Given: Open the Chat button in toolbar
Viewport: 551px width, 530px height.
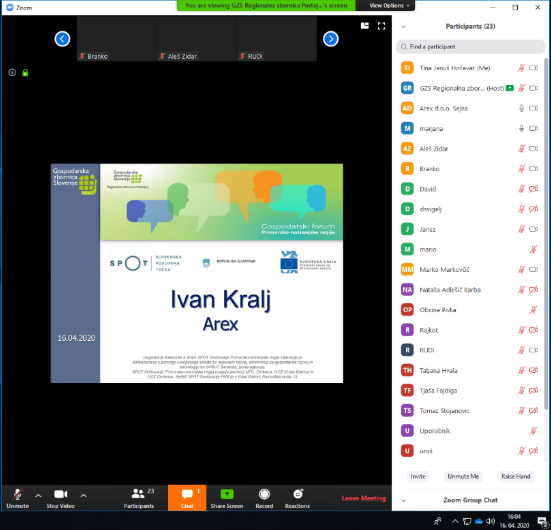Looking at the screenshot, I should point(187,498).
